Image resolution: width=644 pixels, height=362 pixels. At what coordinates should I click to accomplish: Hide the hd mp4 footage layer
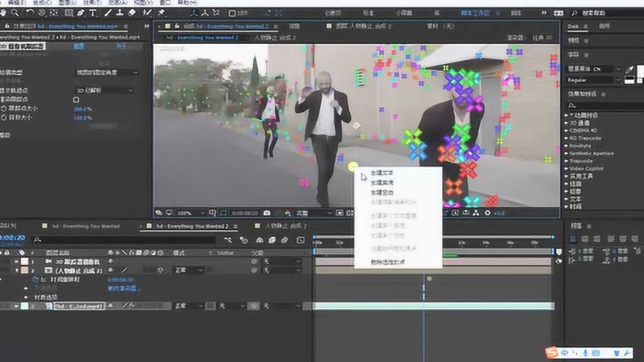[2, 306]
